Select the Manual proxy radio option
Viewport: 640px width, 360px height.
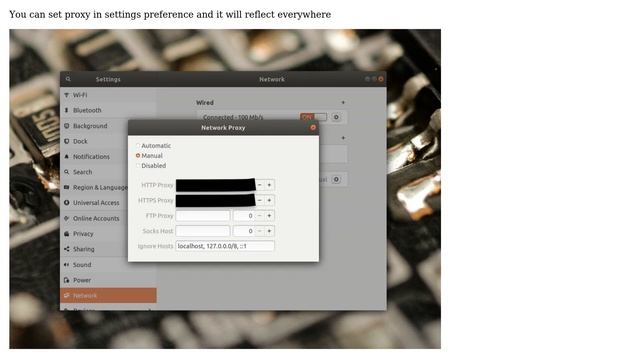click(x=149, y=156)
